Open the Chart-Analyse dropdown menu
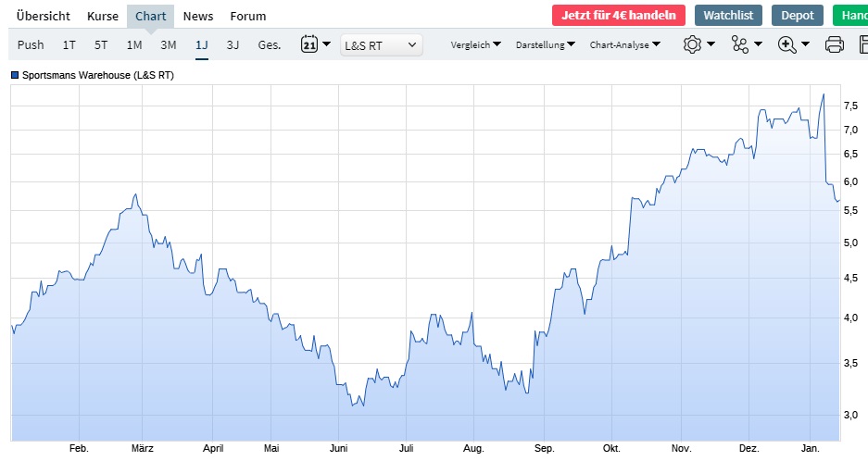Viewport: 868px width, 461px height. tap(625, 44)
